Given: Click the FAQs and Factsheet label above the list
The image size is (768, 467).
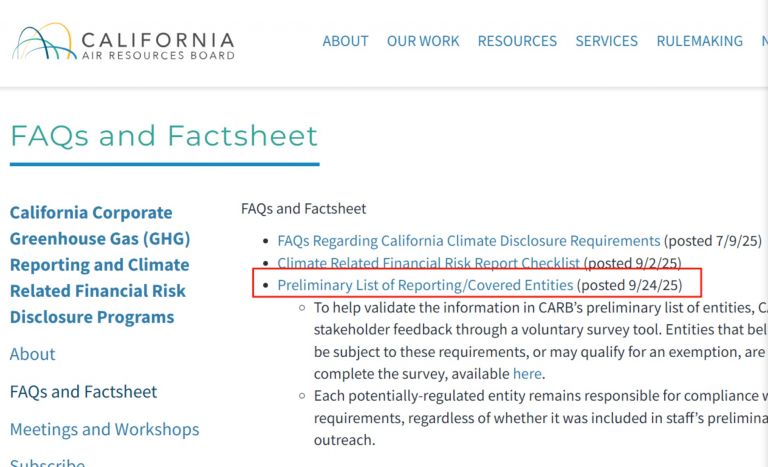Looking at the screenshot, I should click(x=304, y=208).
